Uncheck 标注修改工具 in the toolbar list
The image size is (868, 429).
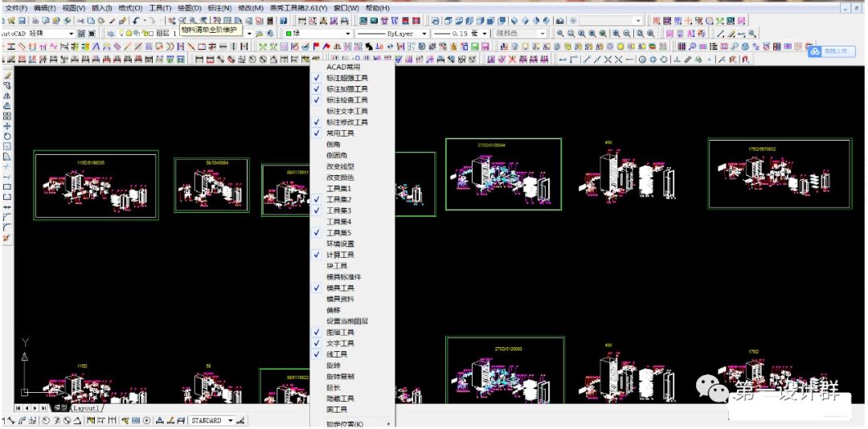coord(351,122)
